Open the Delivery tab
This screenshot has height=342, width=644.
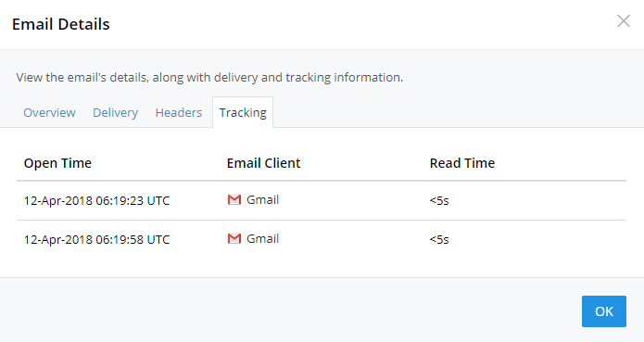116,112
